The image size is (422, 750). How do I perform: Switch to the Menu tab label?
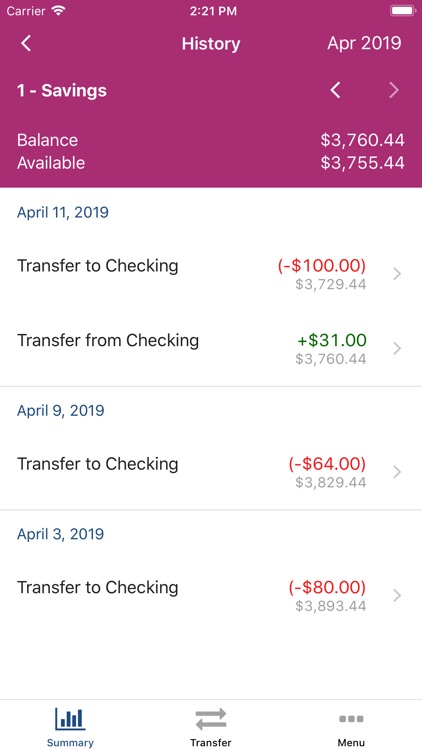351,743
